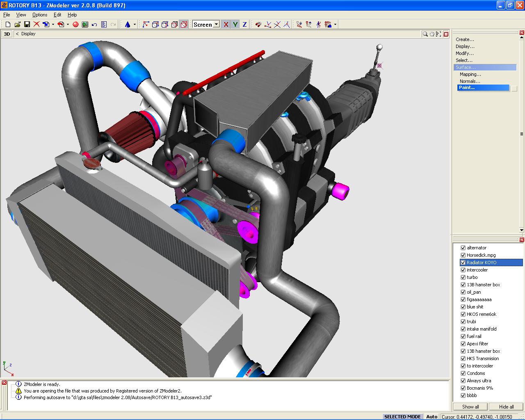Screen dimensions: 525x420
Task: Click the 3D viewport type button
Action: (x=7, y=34)
